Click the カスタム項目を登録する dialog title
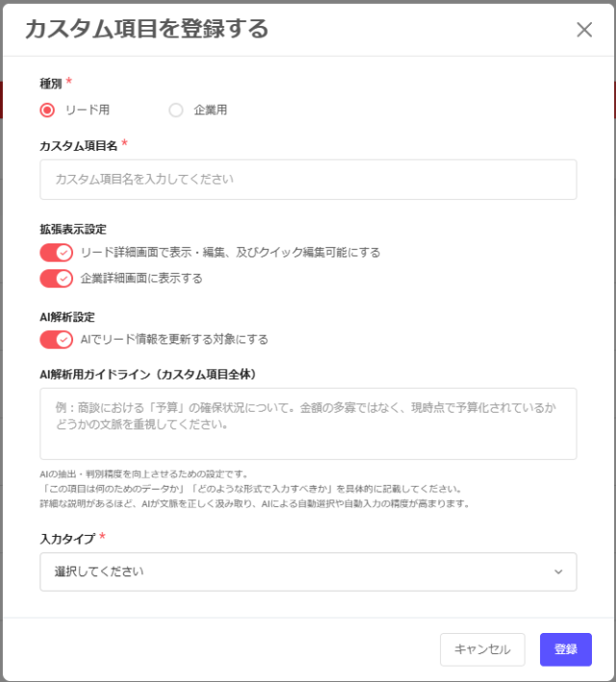616x682 pixels. click(146, 29)
